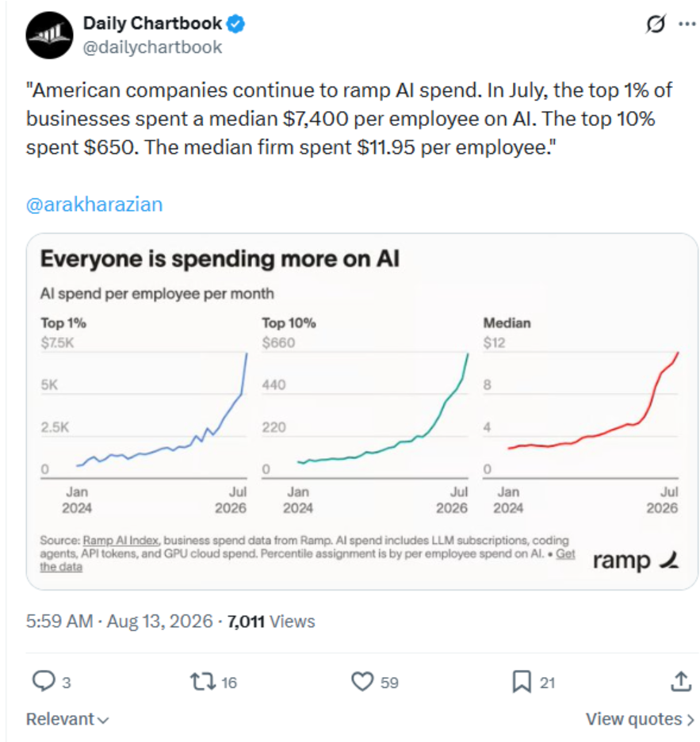Click the @arakharazian mention link
This screenshot has width=700, height=742.
pyautogui.click(x=94, y=205)
